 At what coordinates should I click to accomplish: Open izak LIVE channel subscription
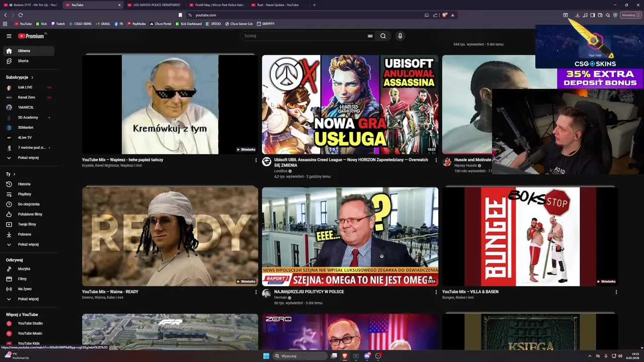click(x=29, y=87)
